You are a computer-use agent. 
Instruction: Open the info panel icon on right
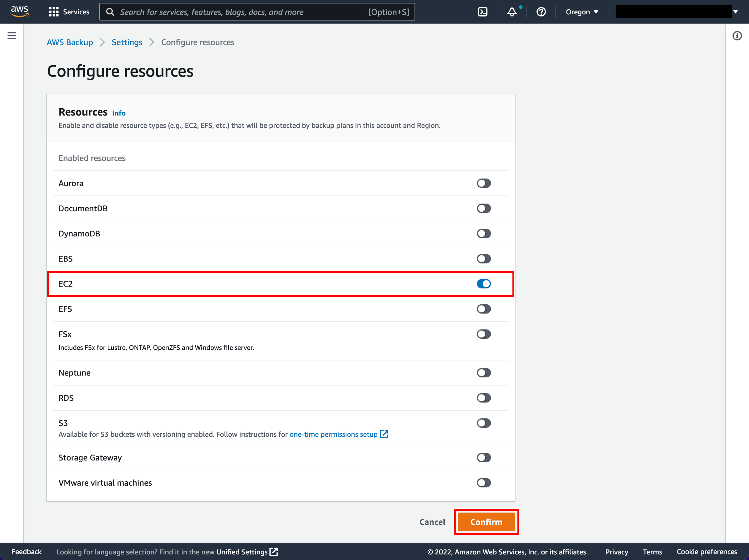click(x=737, y=36)
